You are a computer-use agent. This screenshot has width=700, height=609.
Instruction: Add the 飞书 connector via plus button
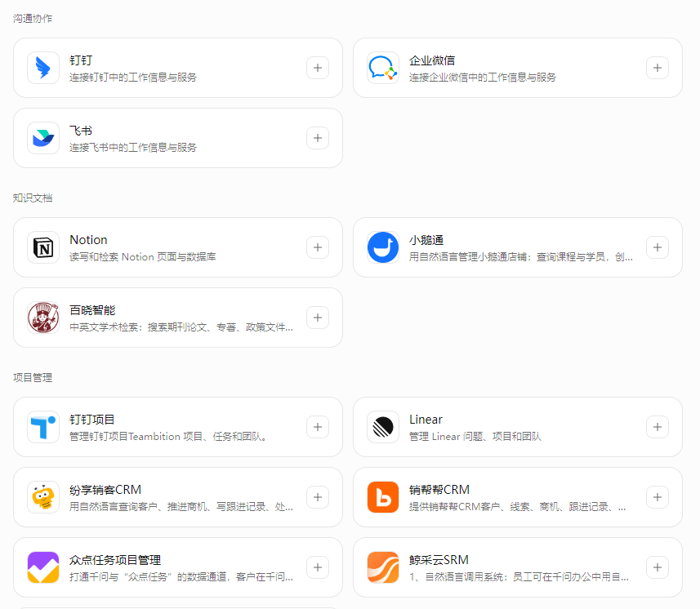point(318,138)
